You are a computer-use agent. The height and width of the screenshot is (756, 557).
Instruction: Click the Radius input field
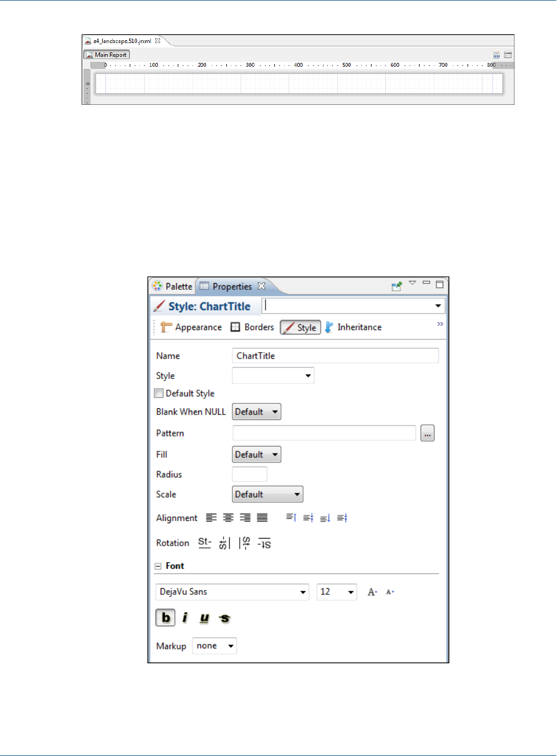pyautogui.click(x=250, y=475)
